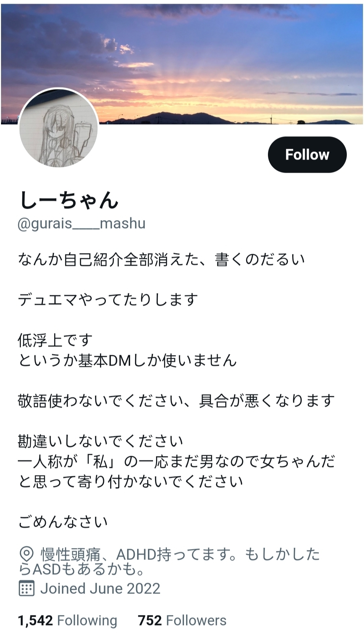This screenshot has height=644, width=364.
Task: Select the @gurais____mashu username handle
Action: pyautogui.click(x=82, y=224)
